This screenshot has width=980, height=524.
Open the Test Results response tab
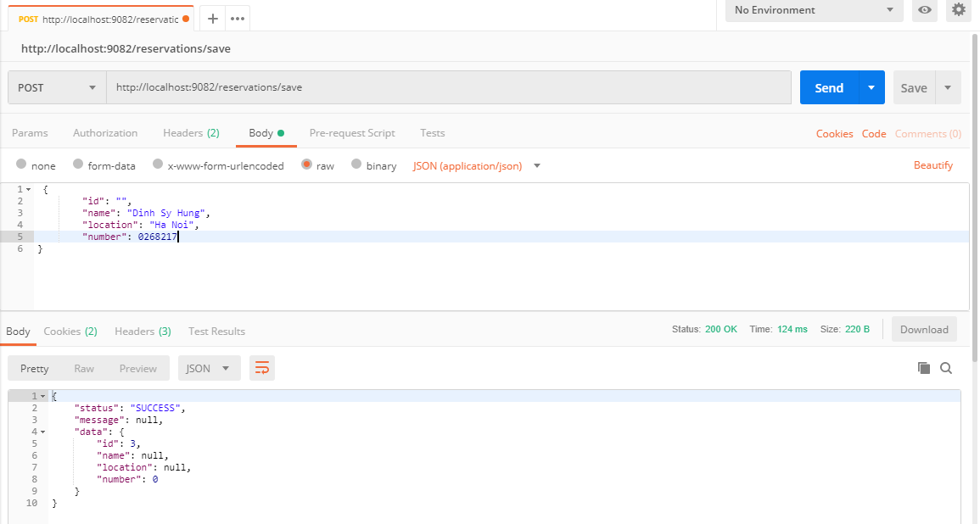click(x=216, y=332)
